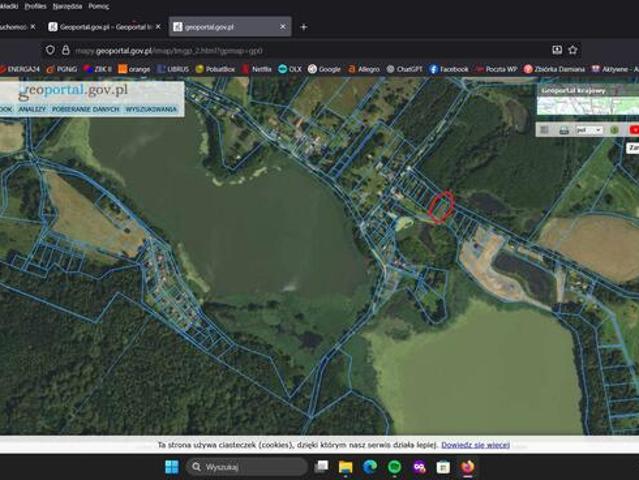Click the Dowiedz się więcej cookies link
Viewport: 639px width, 480px height.
(x=475, y=445)
